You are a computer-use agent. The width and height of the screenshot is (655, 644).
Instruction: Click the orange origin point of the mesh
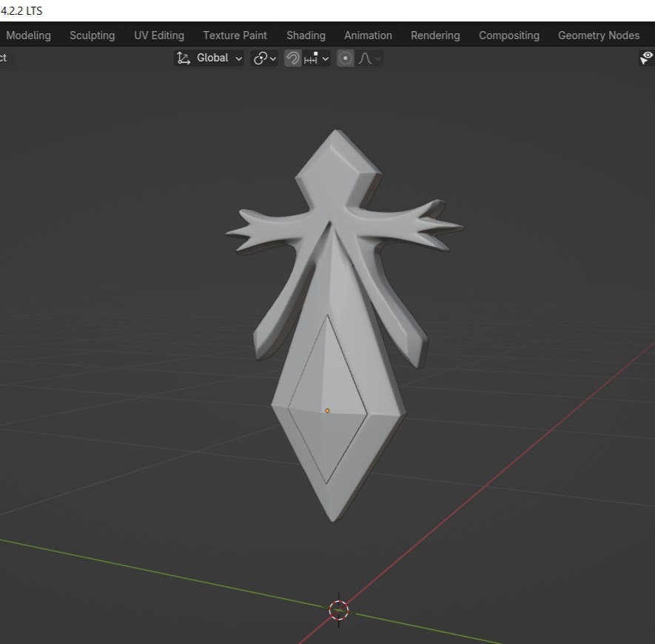327,411
